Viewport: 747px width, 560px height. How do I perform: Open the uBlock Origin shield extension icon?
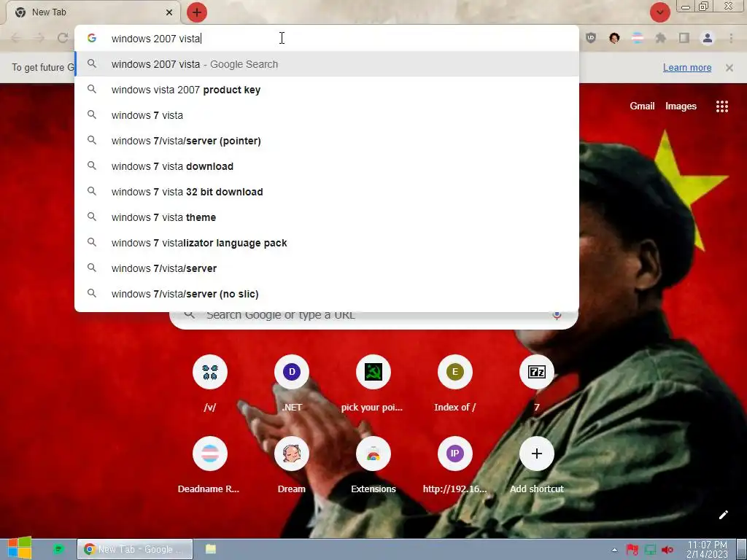pos(591,38)
